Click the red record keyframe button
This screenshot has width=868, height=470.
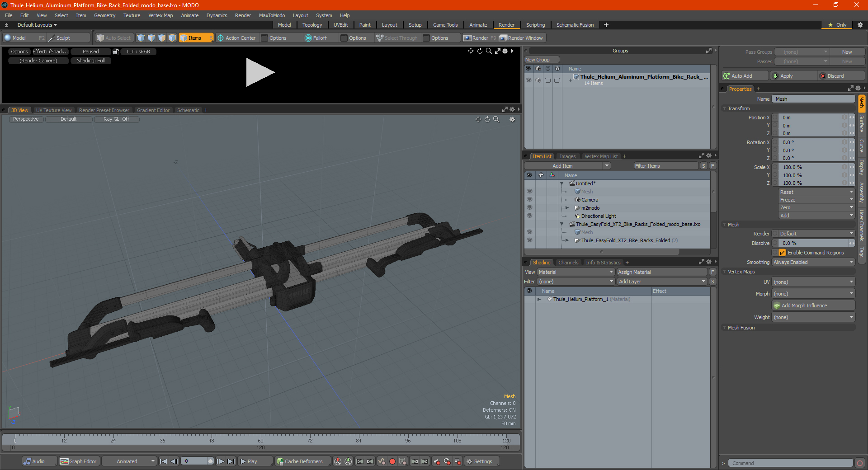click(x=392, y=461)
